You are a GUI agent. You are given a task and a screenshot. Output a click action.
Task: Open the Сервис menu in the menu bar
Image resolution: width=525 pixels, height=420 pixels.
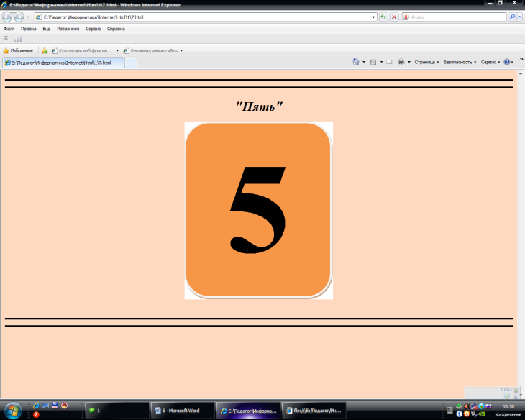(93, 29)
